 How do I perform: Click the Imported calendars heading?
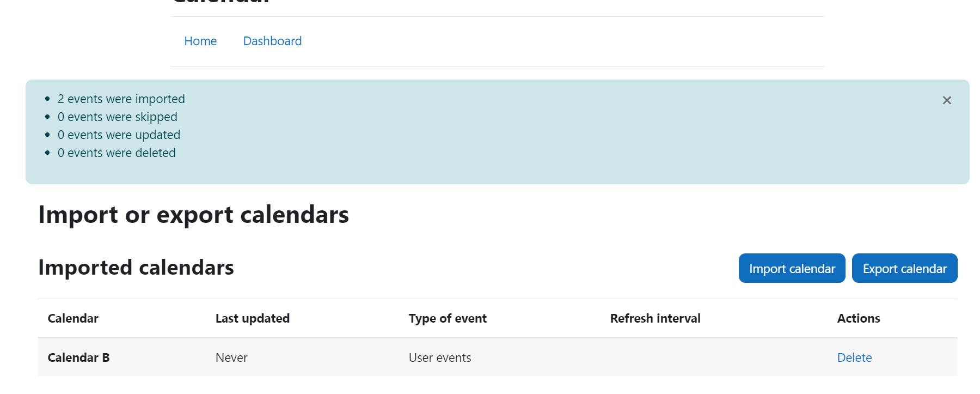[x=136, y=268]
